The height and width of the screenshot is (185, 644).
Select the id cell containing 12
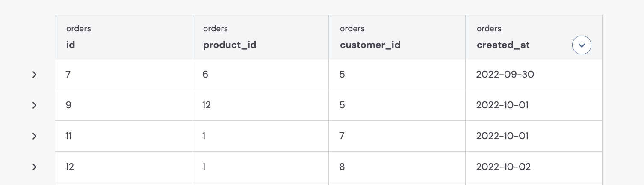[x=123, y=167]
